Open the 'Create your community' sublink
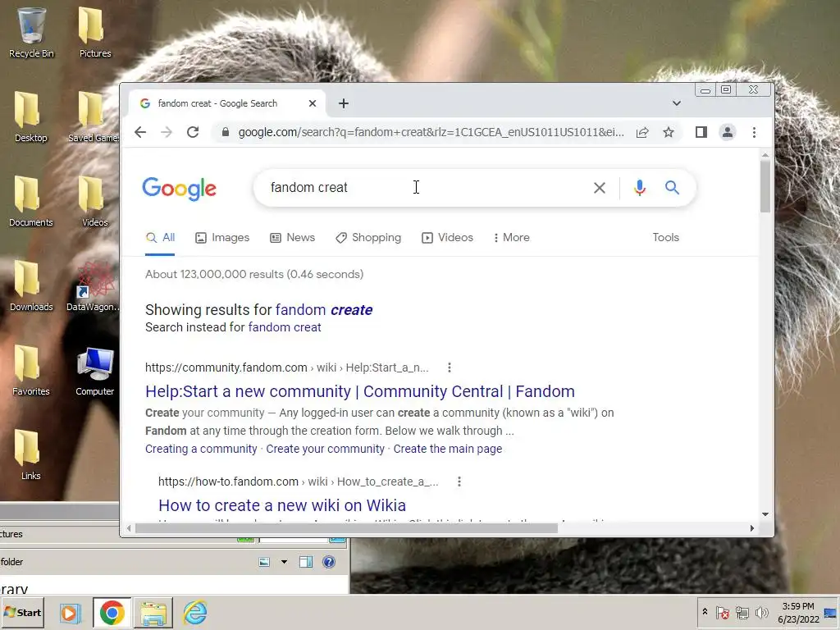This screenshot has height=630, width=840. [x=325, y=449]
